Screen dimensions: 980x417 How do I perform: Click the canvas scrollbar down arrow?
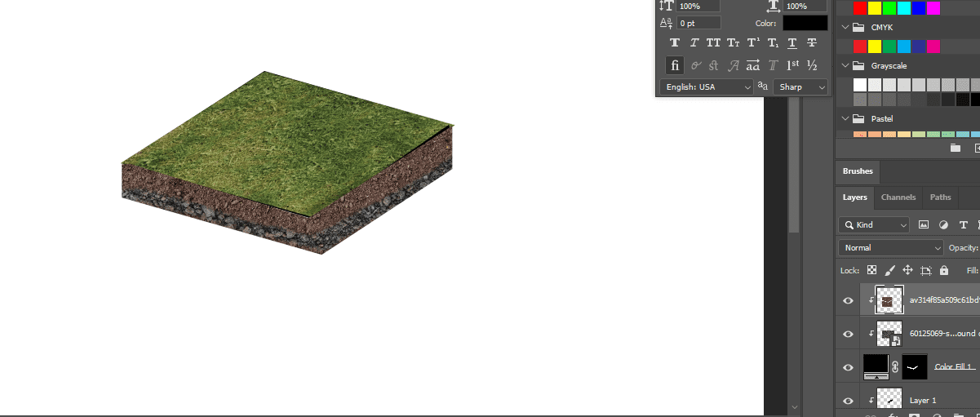tap(795, 406)
